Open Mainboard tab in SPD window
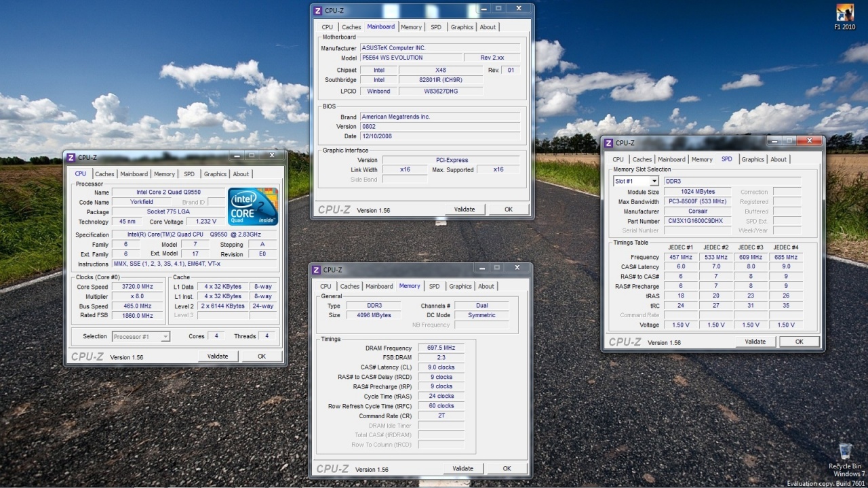868x488 pixels. (x=671, y=159)
